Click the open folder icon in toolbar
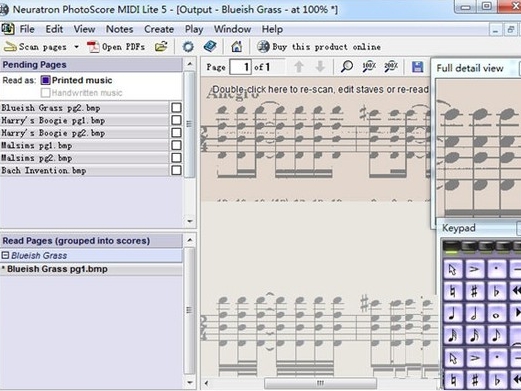The height and width of the screenshot is (391, 521). [161, 47]
